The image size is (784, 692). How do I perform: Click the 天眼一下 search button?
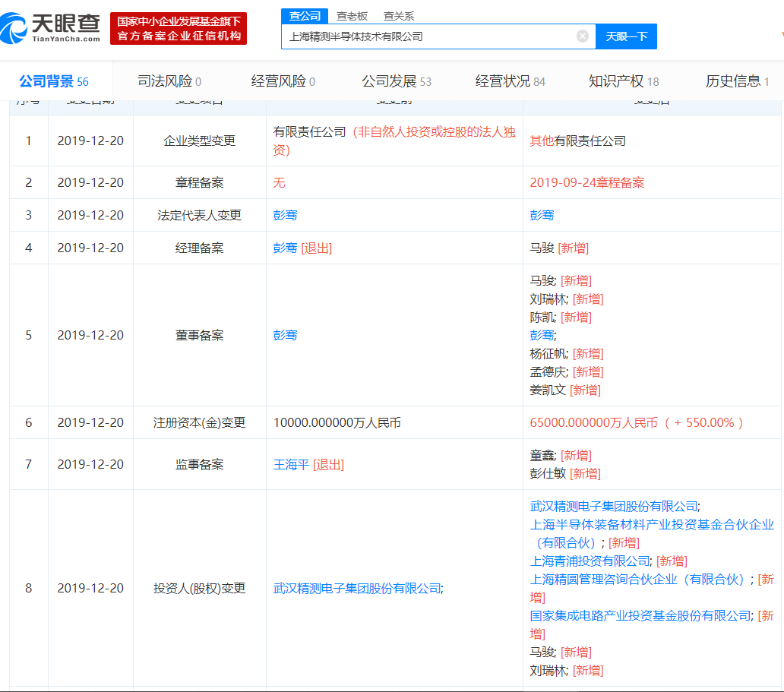626,36
